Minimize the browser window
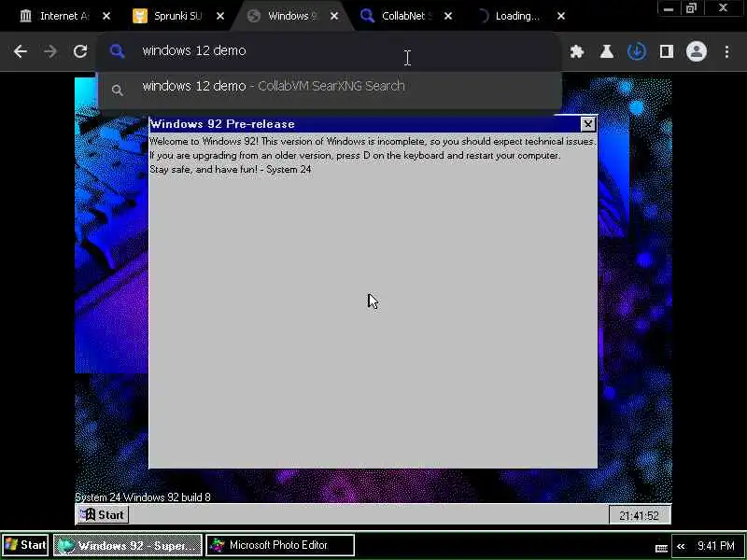The height and width of the screenshot is (560, 747). pos(669,8)
